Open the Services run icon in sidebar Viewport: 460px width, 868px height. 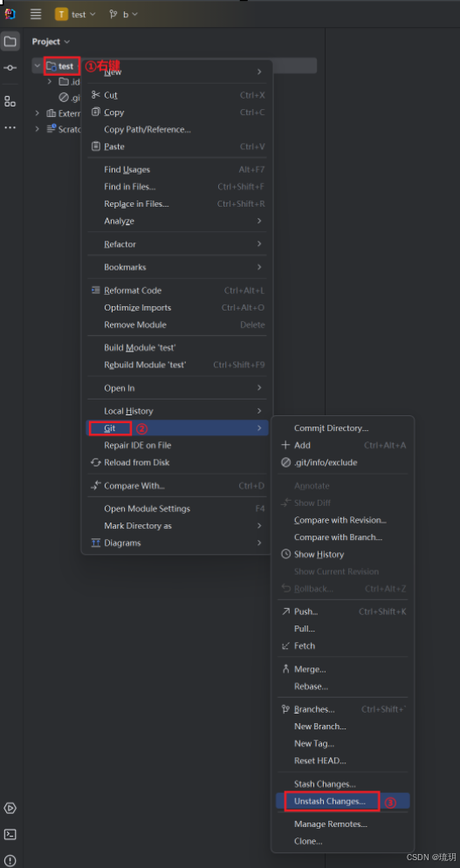coord(10,808)
